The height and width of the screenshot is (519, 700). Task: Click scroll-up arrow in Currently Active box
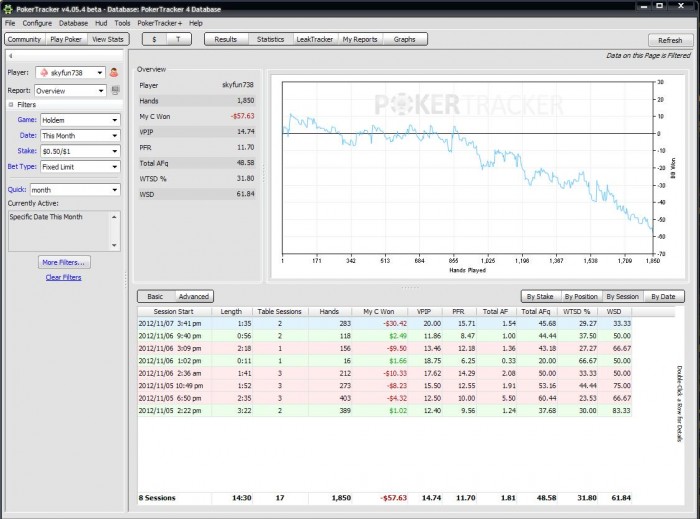click(x=114, y=217)
